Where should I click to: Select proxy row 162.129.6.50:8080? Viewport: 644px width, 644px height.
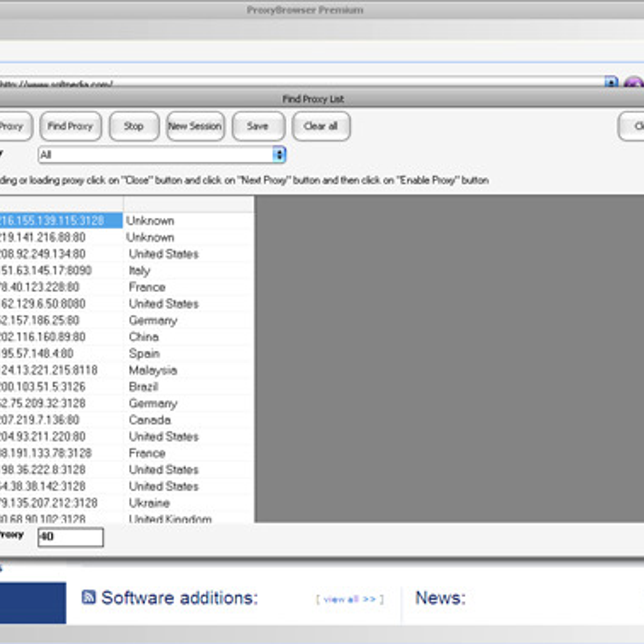[127, 303]
